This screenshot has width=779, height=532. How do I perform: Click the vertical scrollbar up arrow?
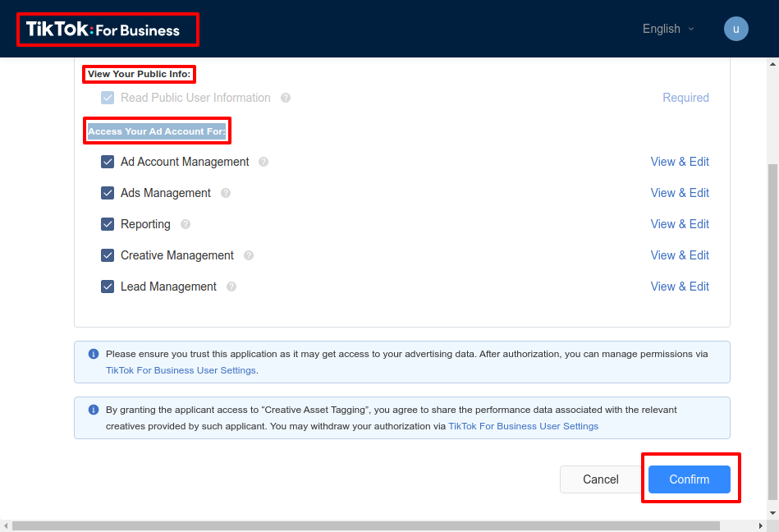pos(772,64)
